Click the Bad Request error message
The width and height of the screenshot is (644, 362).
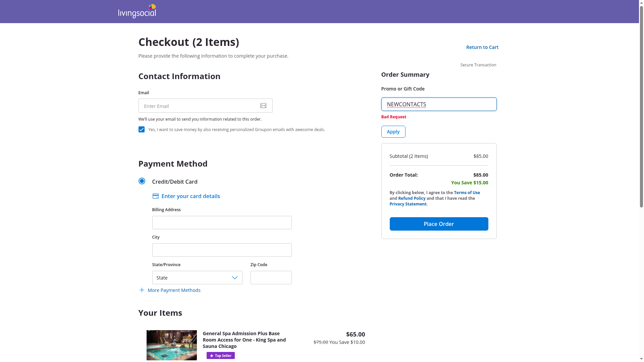coord(393,117)
